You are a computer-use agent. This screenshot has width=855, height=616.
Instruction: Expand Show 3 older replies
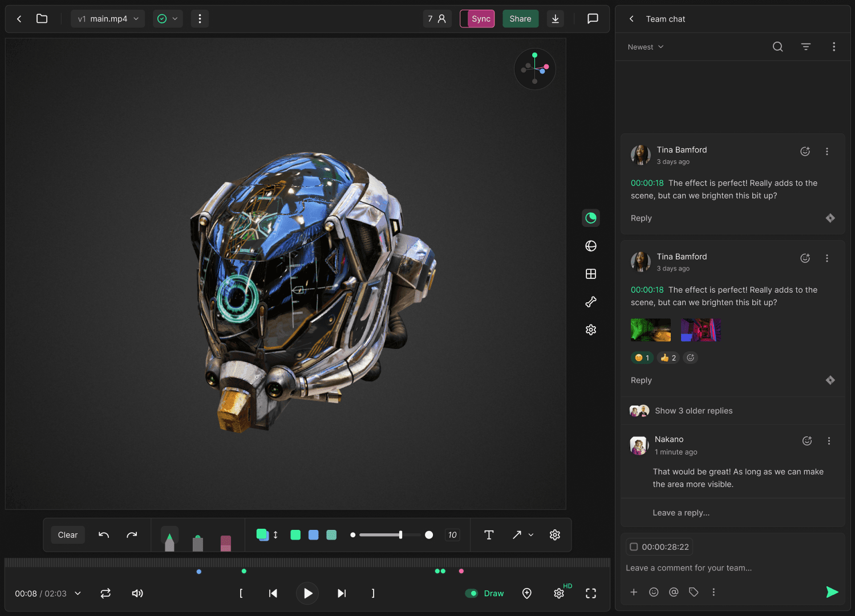(694, 411)
